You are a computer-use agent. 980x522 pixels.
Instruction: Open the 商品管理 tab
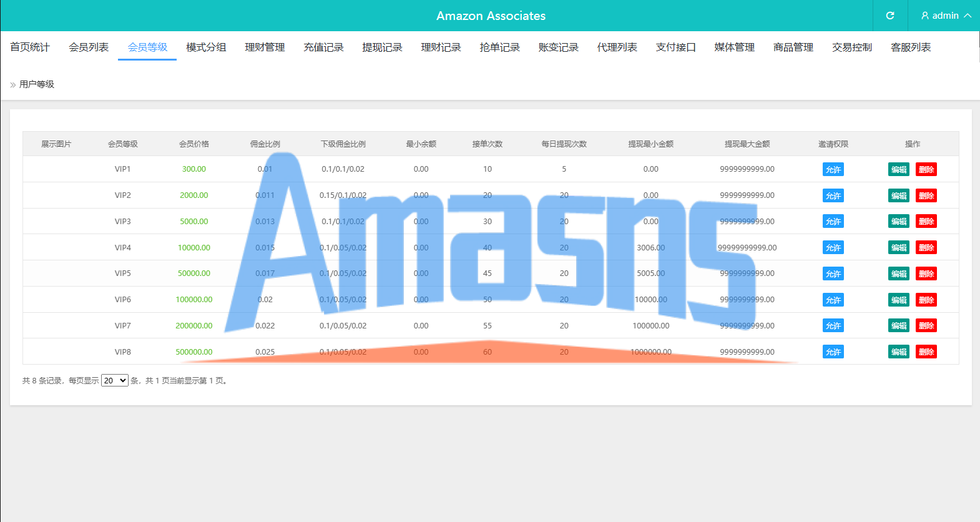[x=793, y=47]
